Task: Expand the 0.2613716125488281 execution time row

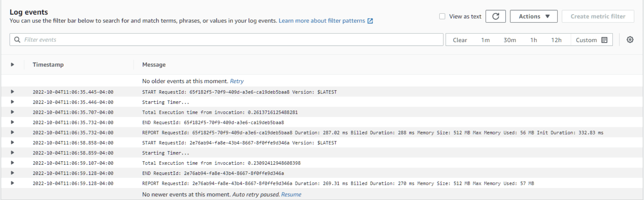Action: pos(12,112)
